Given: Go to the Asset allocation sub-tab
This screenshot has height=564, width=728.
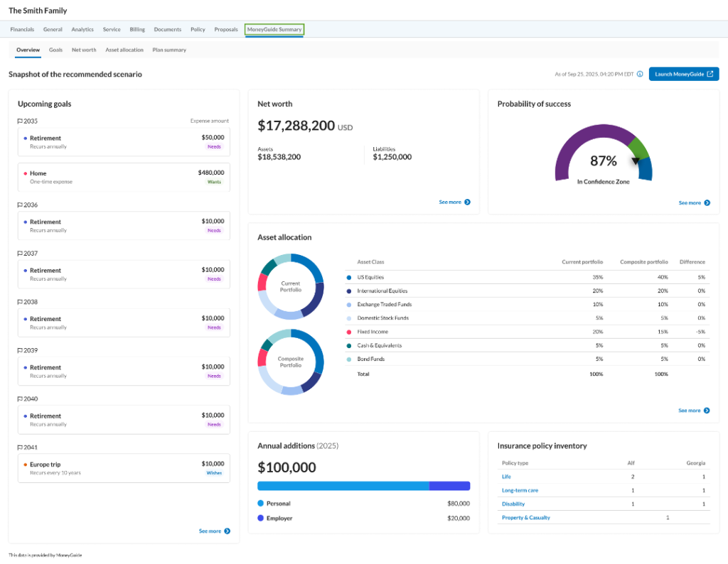Looking at the screenshot, I should coord(124,50).
